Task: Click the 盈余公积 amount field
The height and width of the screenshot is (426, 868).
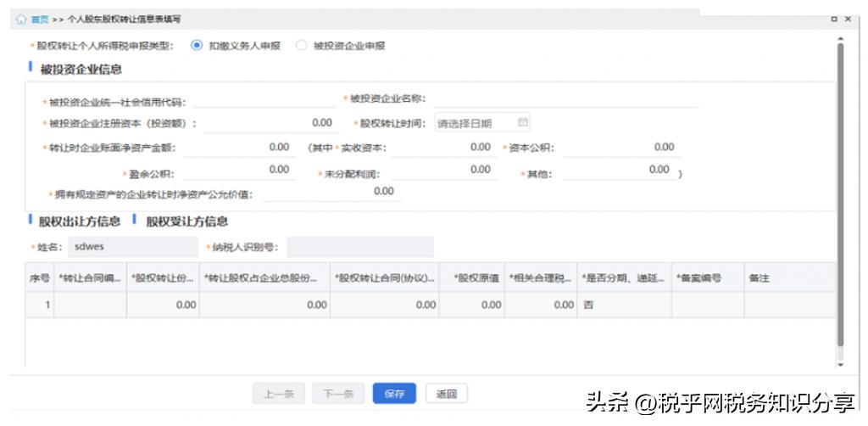Action: (x=240, y=171)
